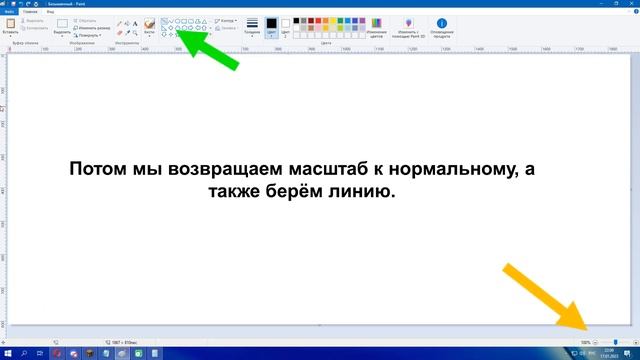Select the Color picker eyedropper tool
The height and width of the screenshot is (360, 640).
tap(127, 33)
